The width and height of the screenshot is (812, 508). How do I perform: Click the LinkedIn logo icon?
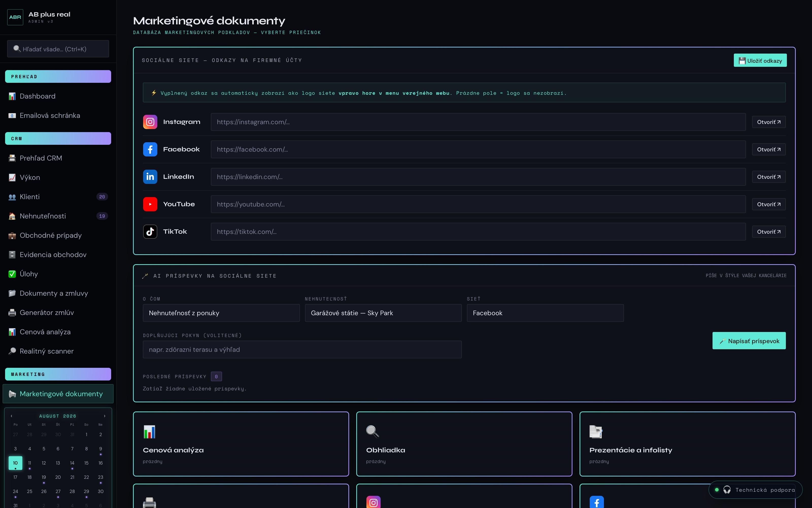pyautogui.click(x=150, y=177)
